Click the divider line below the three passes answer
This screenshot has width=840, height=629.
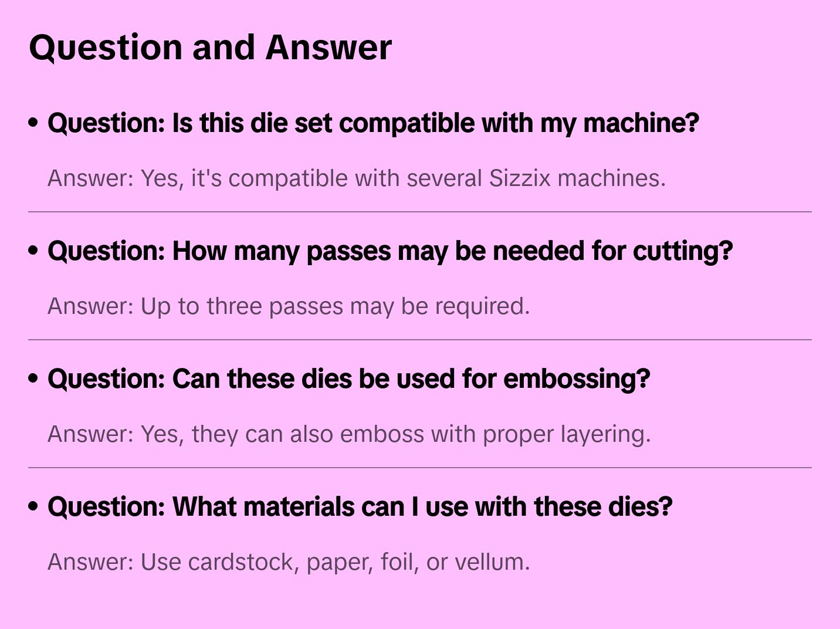420,340
